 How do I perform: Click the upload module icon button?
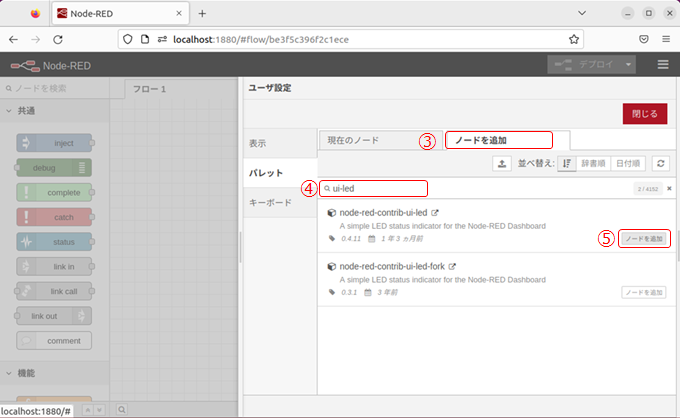(502, 163)
